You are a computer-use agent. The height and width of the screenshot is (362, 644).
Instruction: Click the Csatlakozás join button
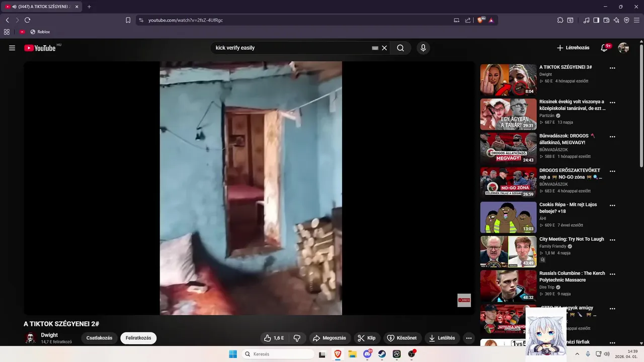point(99,338)
